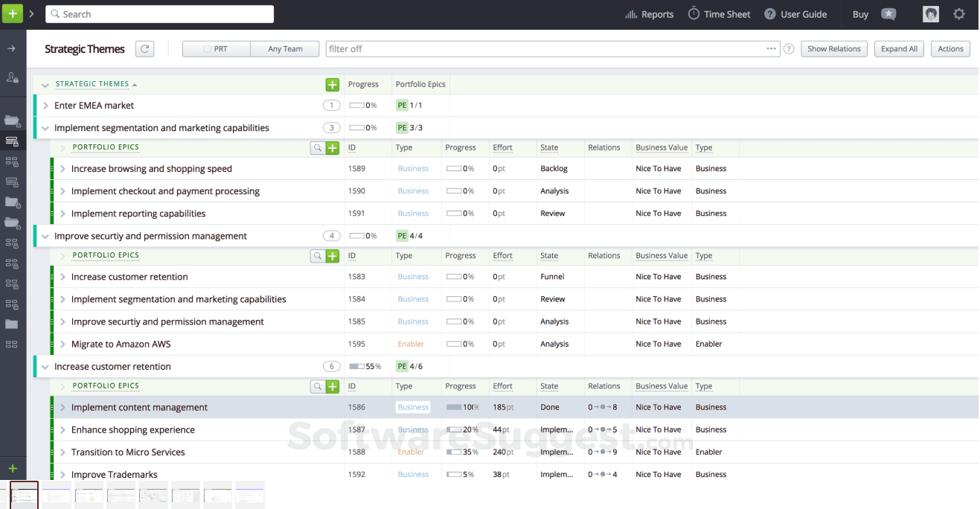
Task: Refresh Strategic Themes with the reload icon
Action: click(144, 48)
